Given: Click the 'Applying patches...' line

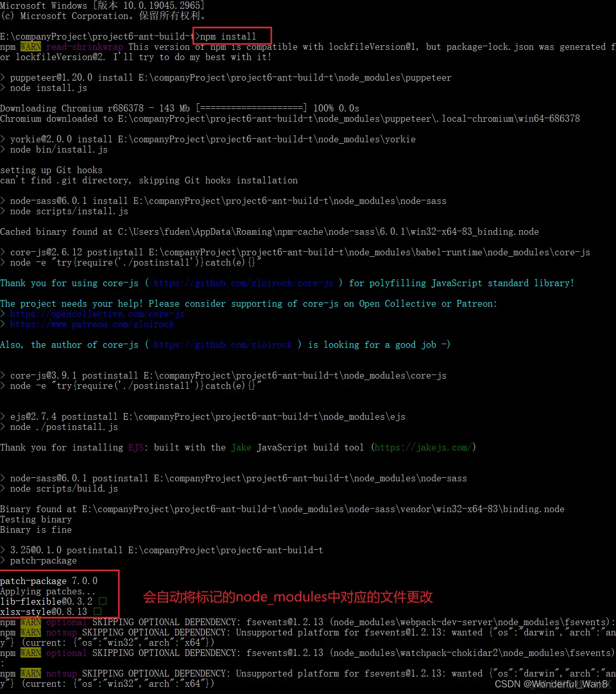Looking at the screenshot, I should (48, 591).
